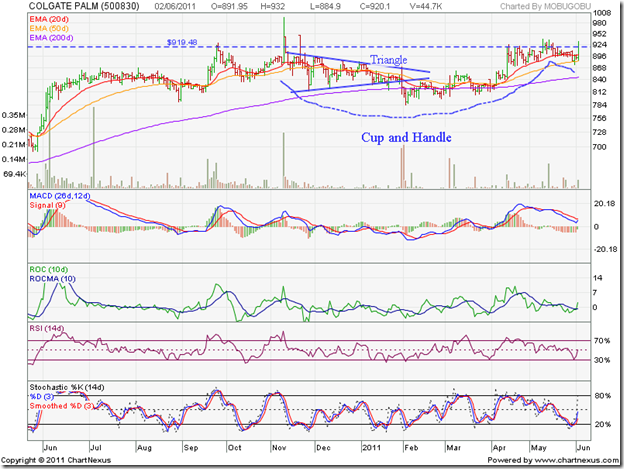The width and height of the screenshot is (624, 469).
Task: Click the 700 price axis value
Action: (x=600, y=147)
